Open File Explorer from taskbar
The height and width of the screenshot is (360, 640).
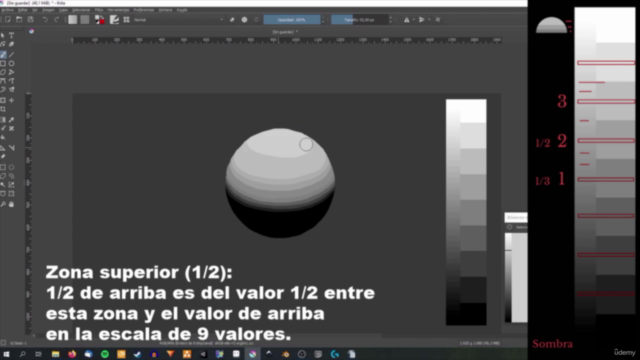56,354
